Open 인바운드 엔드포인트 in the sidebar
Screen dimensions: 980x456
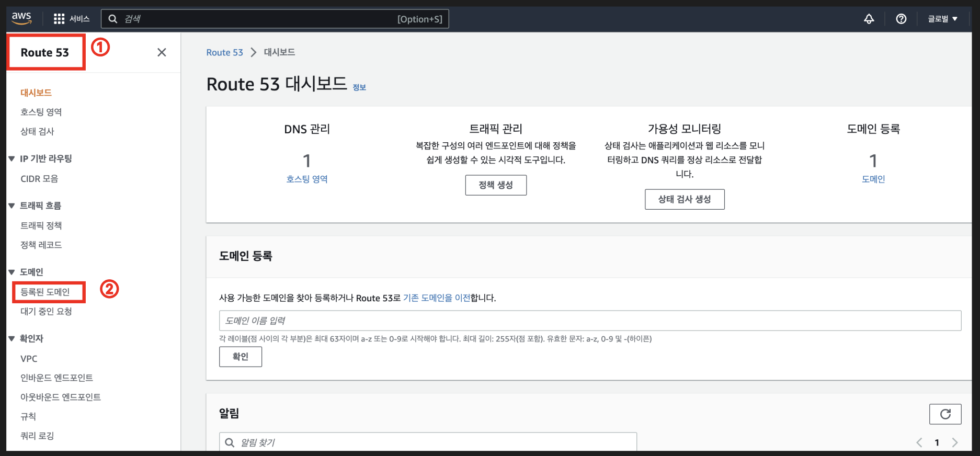coord(56,378)
